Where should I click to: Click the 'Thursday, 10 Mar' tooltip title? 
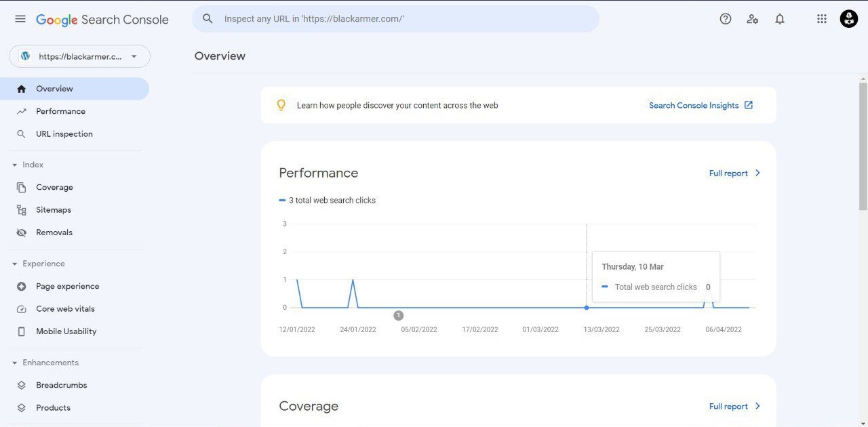point(633,267)
